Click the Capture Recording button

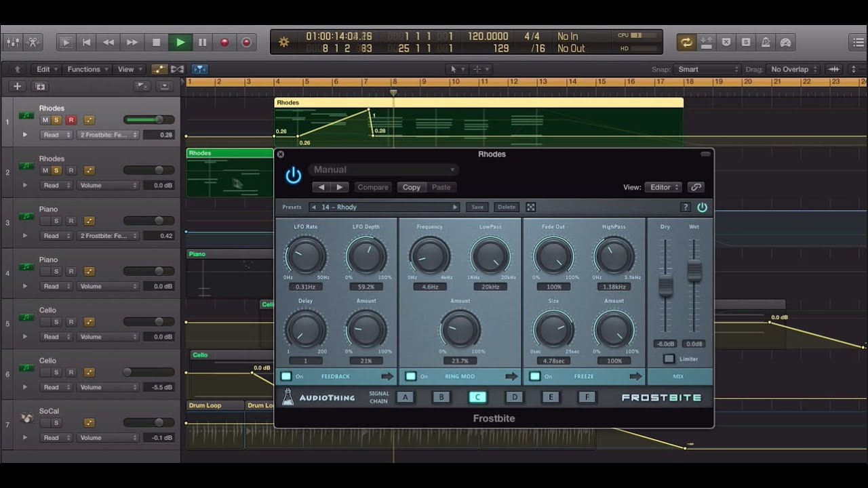tap(246, 42)
